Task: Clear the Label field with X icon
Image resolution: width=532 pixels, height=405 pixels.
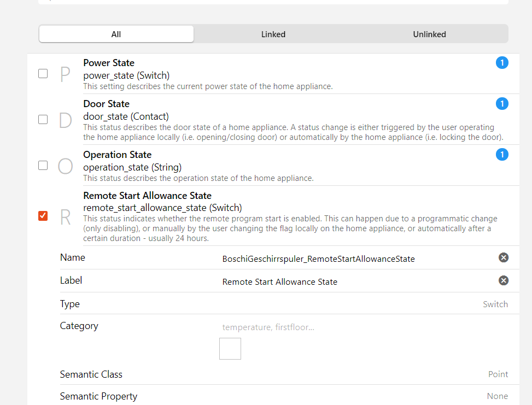Action: click(x=504, y=280)
